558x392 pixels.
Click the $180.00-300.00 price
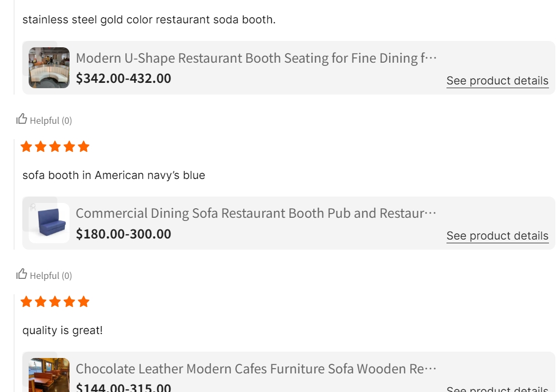point(123,234)
